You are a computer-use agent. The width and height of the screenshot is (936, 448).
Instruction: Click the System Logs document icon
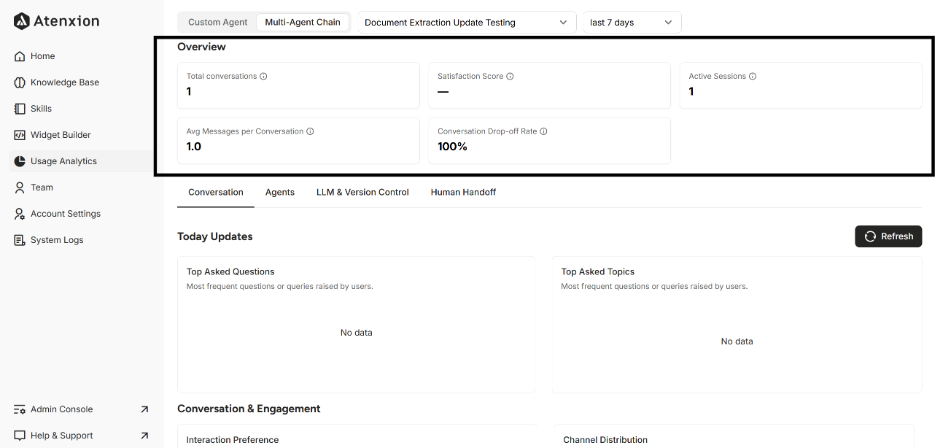click(19, 240)
